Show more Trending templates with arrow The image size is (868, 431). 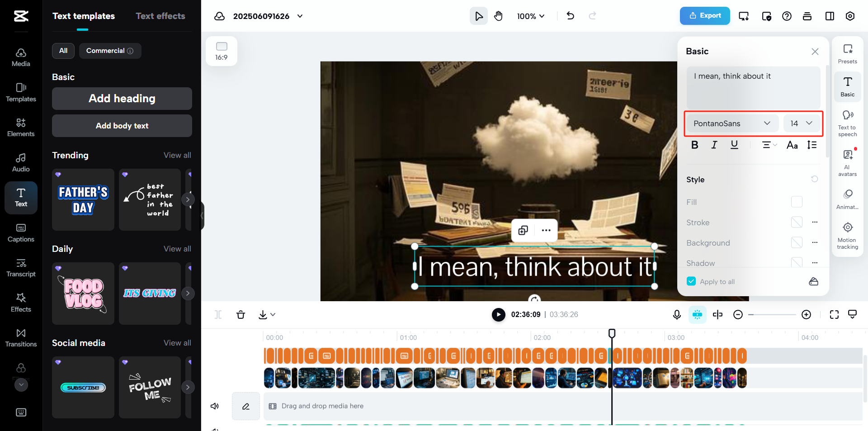[188, 199]
